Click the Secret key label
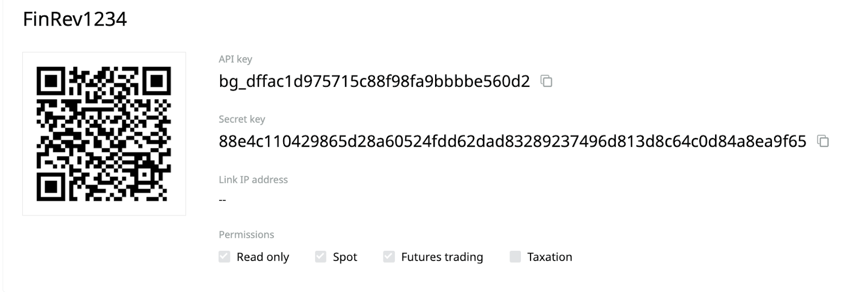The width and height of the screenshot is (868, 292). (x=242, y=119)
